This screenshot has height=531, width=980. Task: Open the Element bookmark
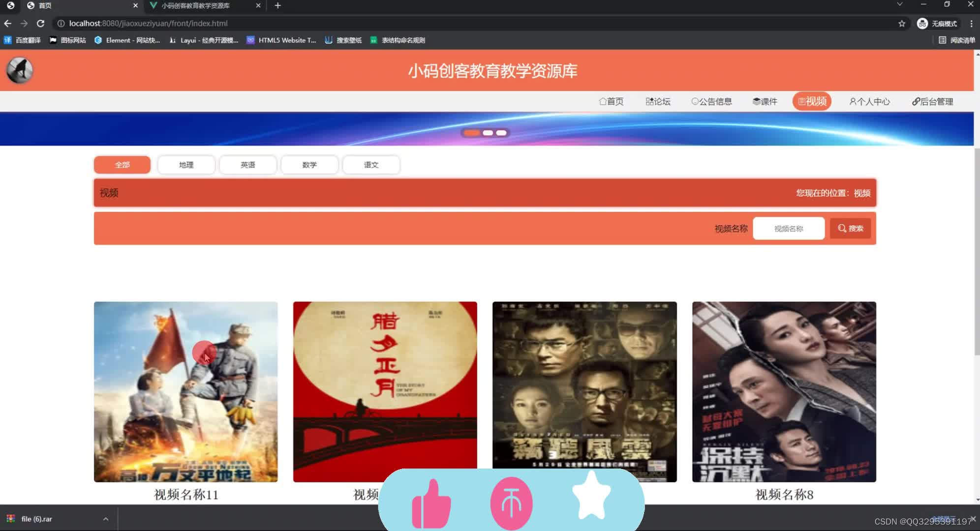point(127,40)
